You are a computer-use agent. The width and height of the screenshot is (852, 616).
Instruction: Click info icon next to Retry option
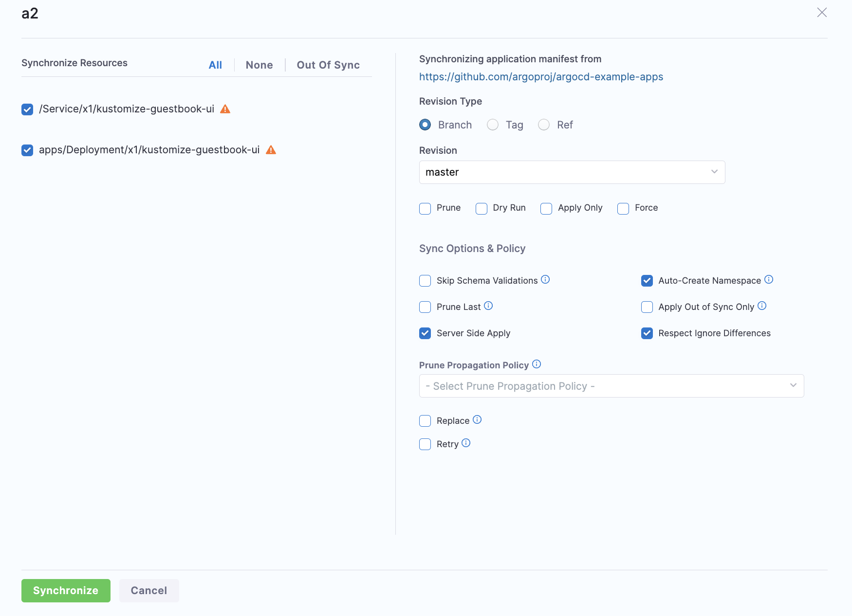pos(466,443)
